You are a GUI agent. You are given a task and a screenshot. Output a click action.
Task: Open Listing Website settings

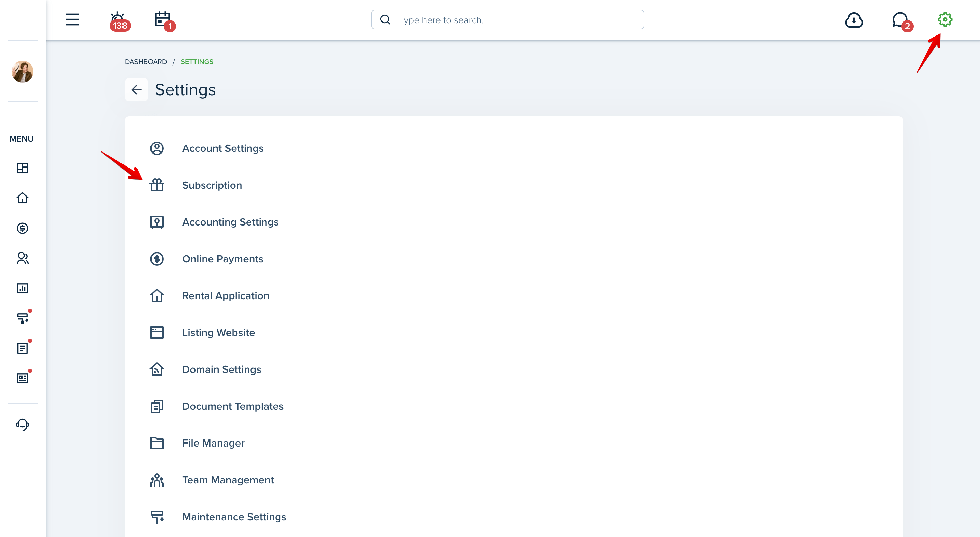tap(218, 333)
